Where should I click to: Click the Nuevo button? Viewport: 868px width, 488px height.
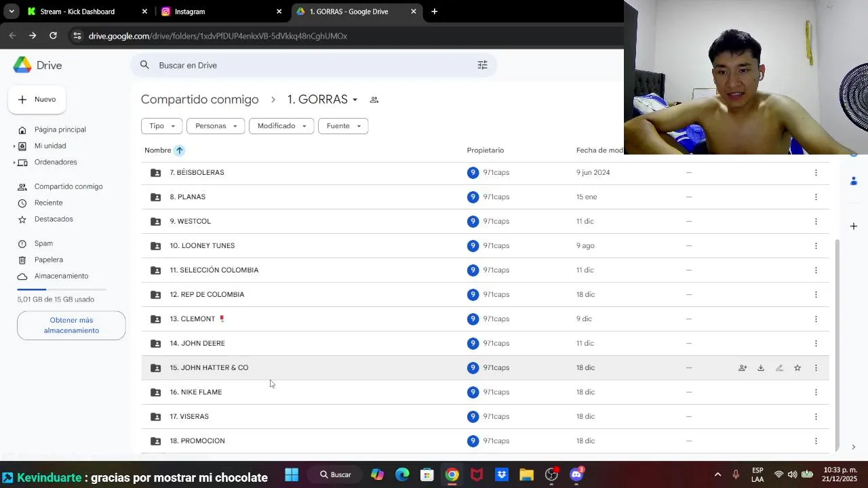[x=37, y=100]
